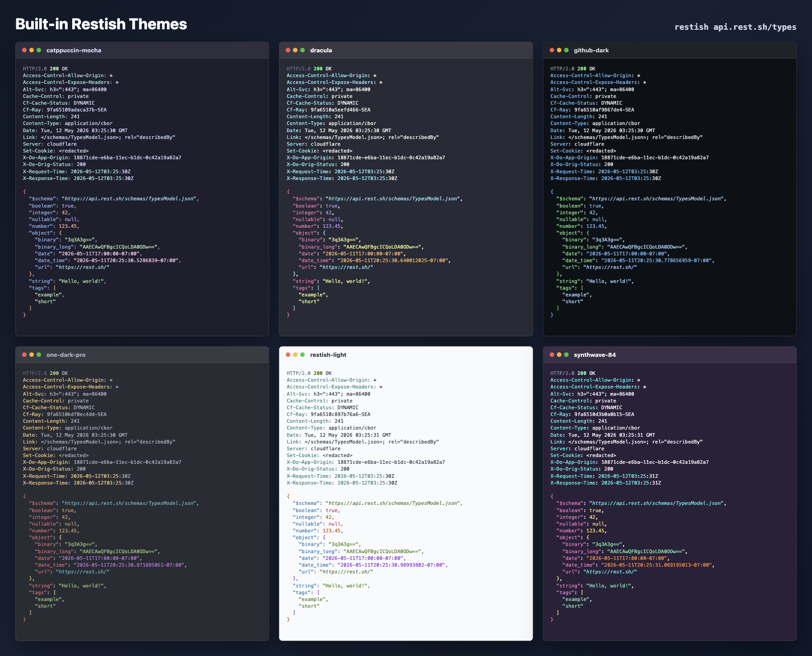Click 'Set-Cookie: <redacted>' line in dracula
The image size is (812, 656).
point(319,151)
